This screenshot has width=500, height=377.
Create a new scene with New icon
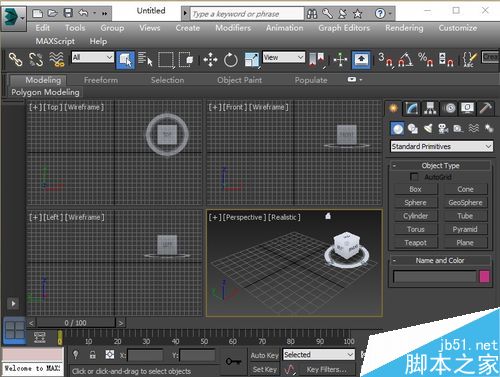click(37, 13)
